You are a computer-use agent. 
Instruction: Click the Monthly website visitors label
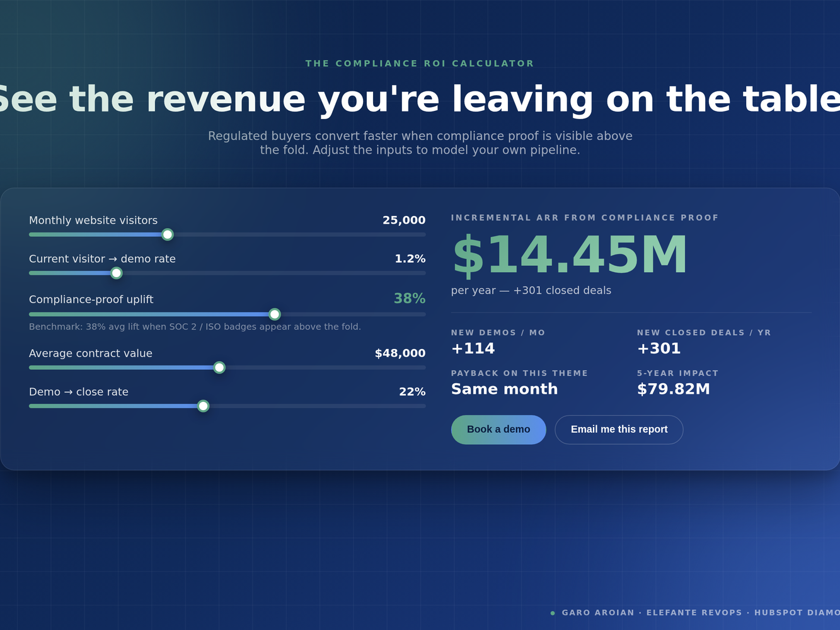point(93,220)
